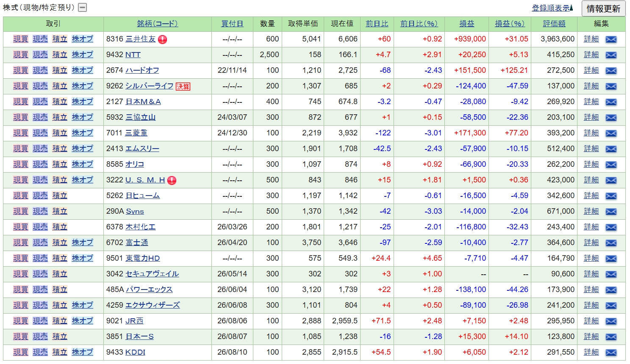Click the mail icon in the 日本M&A row

coord(611,102)
